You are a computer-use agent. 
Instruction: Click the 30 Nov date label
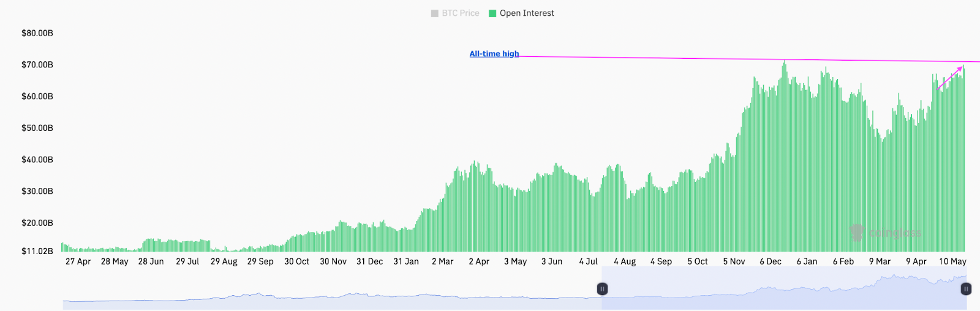tap(333, 261)
